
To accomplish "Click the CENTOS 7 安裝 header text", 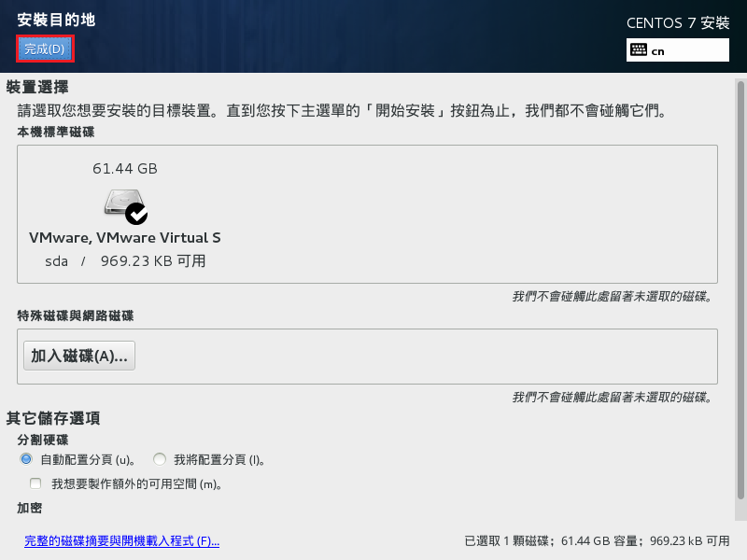I will click(x=678, y=22).
